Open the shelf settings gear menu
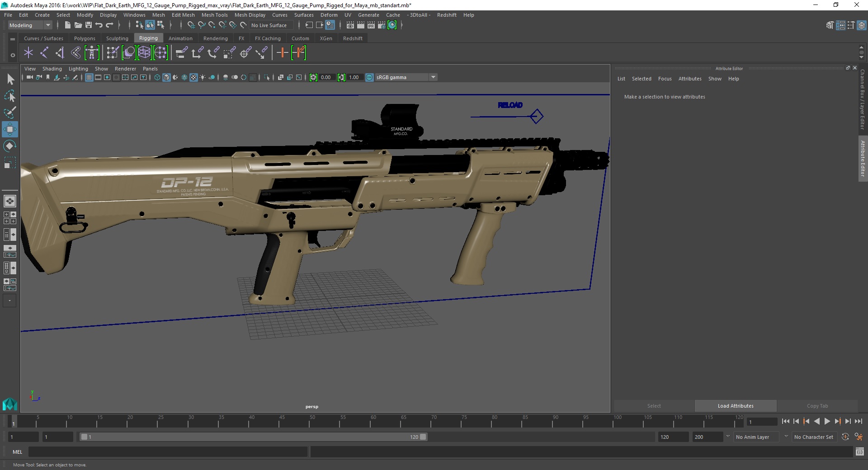Image resolution: width=868 pixels, height=470 pixels. point(13,55)
